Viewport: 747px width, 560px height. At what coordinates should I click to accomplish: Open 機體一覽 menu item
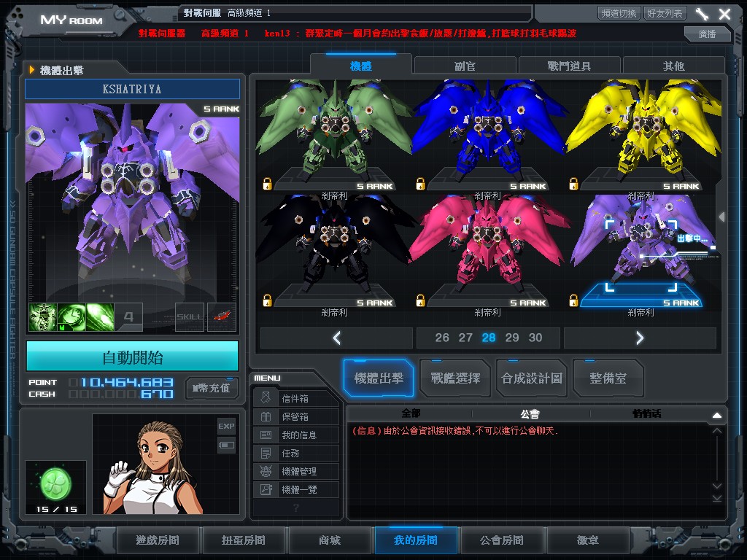tap(296, 489)
